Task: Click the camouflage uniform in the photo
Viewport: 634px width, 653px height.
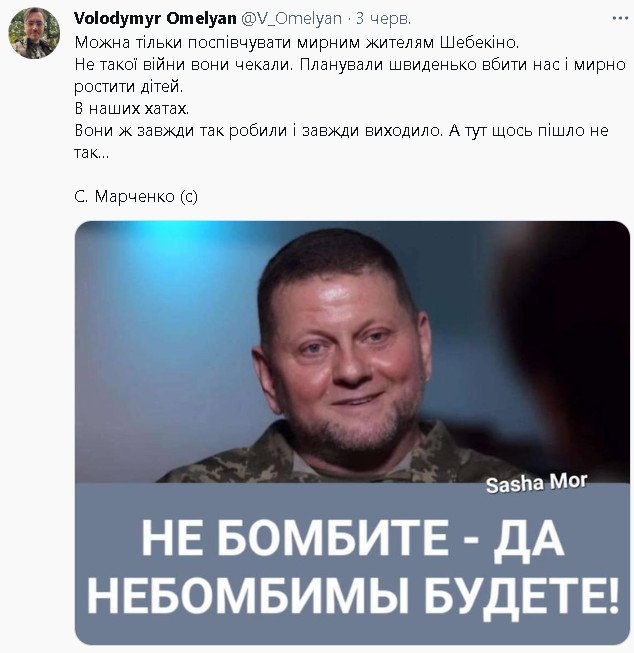Action: (x=333, y=458)
